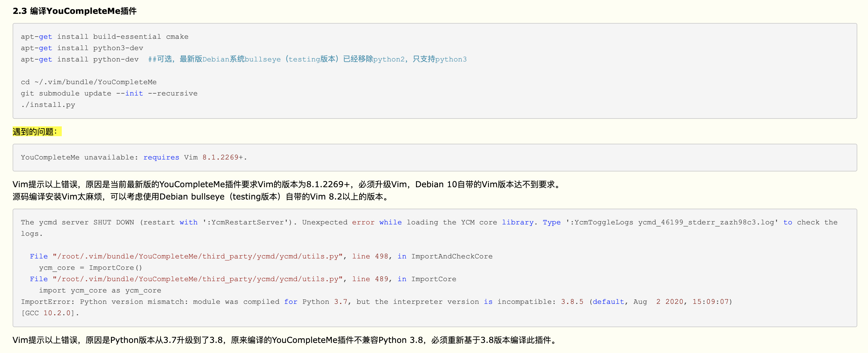868x353 pixels.
Task: Click 'ycmd_46199_stderr_zazh98c3.log' text
Action: point(706,222)
